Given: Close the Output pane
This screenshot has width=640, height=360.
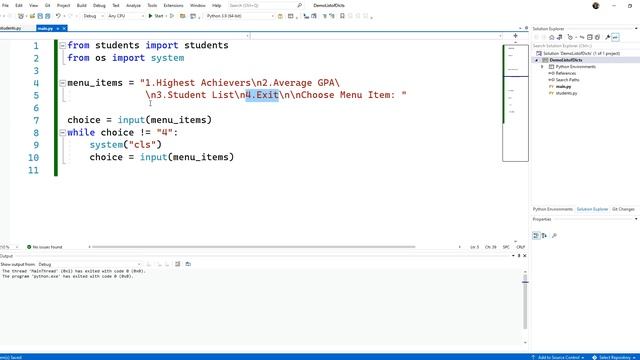Looking at the screenshot, I should click(x=524, y=256).
